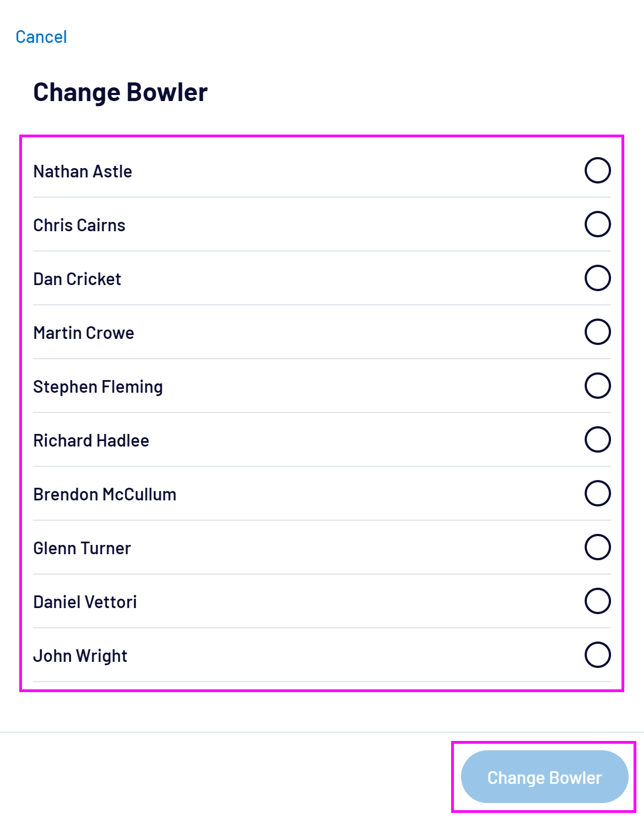
Task: Select Stephen Fleming radio circle
Action: tap(597, 386)
